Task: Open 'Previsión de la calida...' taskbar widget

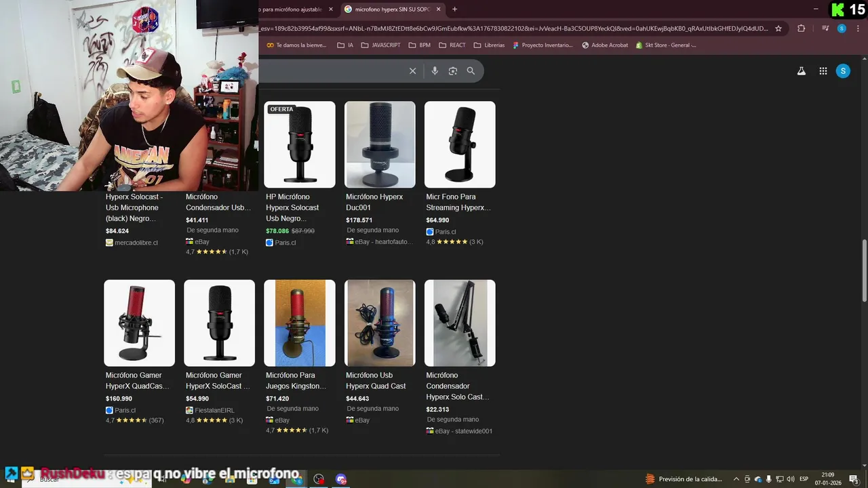Action: (x=683, y=479)
